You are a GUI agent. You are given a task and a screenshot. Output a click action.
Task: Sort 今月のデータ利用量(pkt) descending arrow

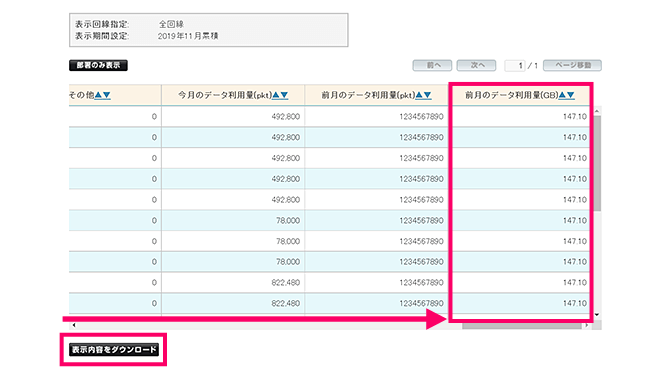pyautogui.click(x=284, y=95)
